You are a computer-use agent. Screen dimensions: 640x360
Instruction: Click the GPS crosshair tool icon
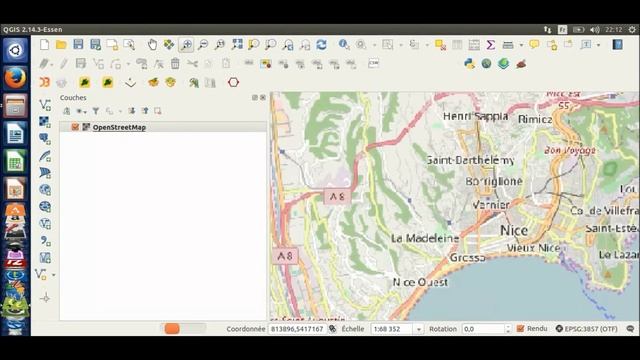point(45,298)
